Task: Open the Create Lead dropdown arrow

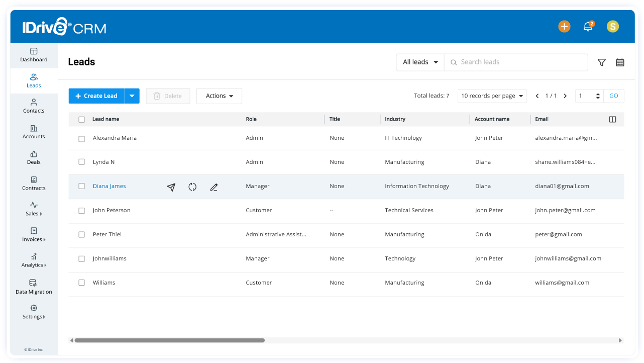Action: point(132,96)
